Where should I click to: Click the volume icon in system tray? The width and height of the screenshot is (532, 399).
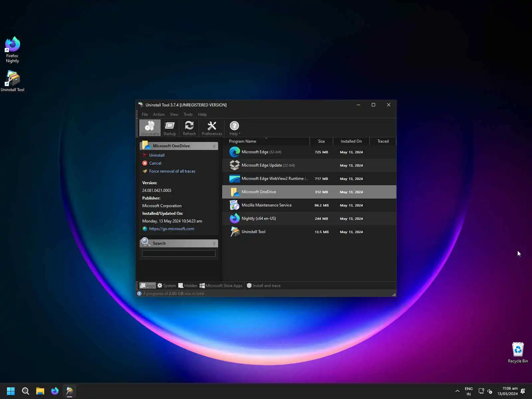click(490, 391)
